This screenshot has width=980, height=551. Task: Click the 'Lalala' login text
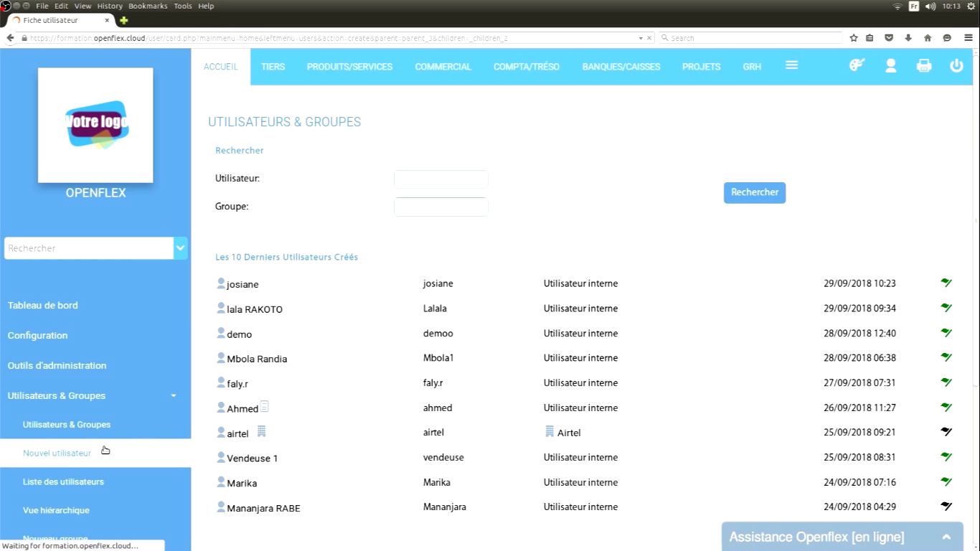point(435,309)
